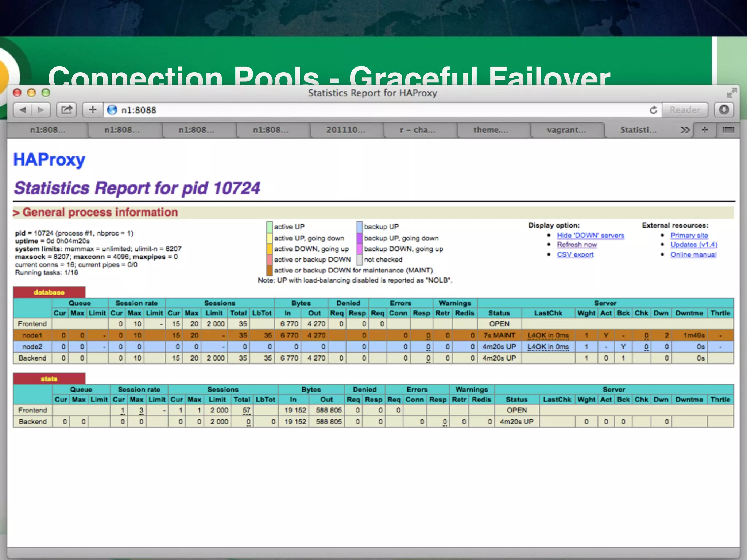Select the Statisti... tab
This screenshot has height=560, width=747.
point(638,130)
